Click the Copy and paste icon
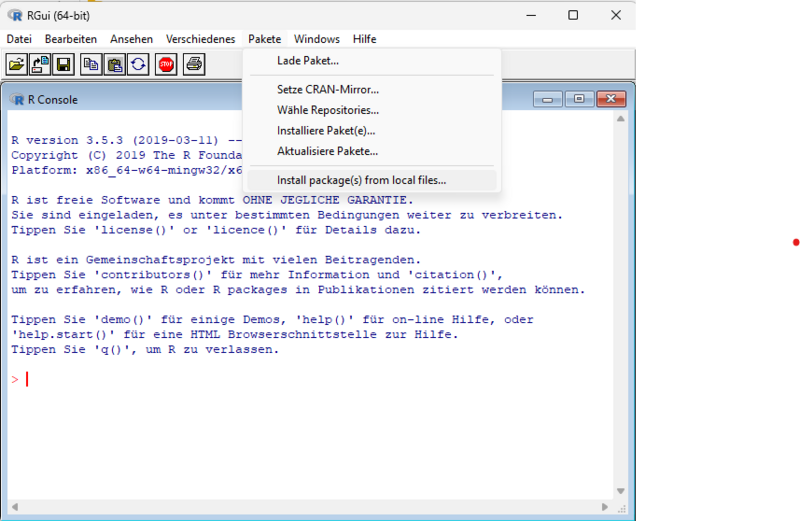Screen dimensions: 800x521 [x=138, y=65]
